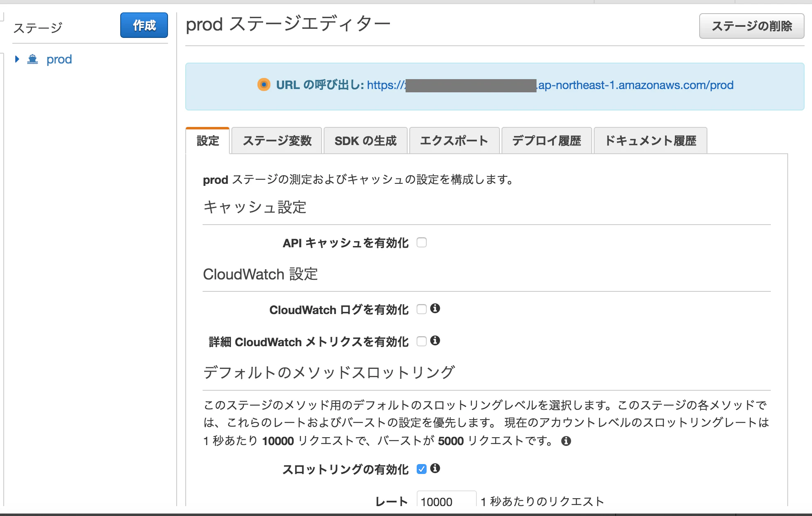
Task: Open info icon after account throttling description
Action: tap(566, 441)
